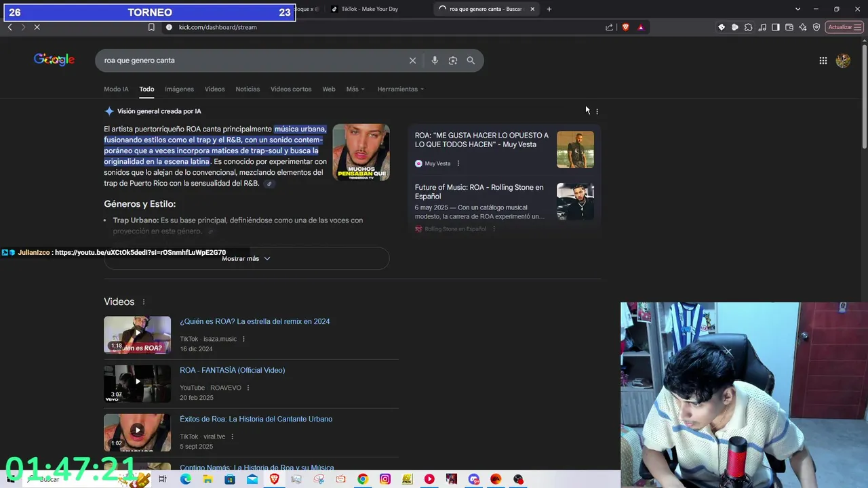Open Leo AI sparkle icon

803,27
